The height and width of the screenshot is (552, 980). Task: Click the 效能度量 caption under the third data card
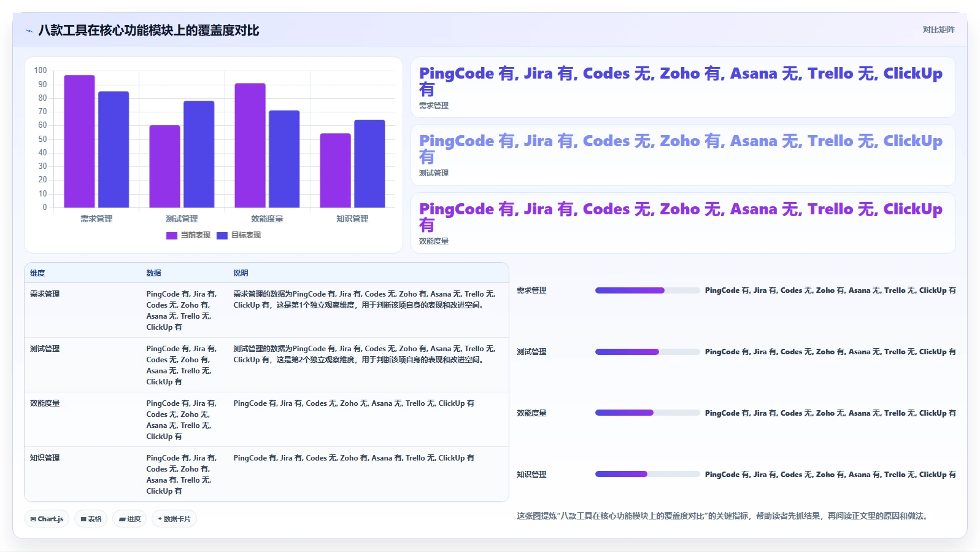[434, 241]
